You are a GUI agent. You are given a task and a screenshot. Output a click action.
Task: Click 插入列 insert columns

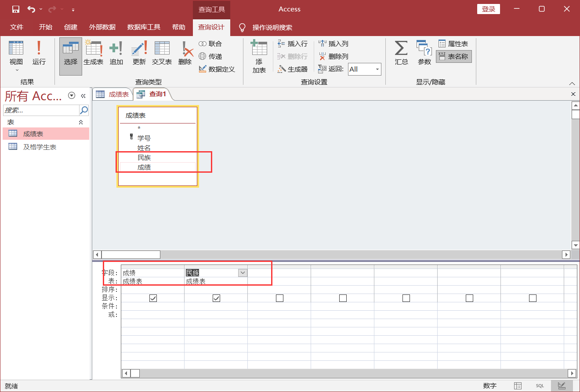(333, 44)
